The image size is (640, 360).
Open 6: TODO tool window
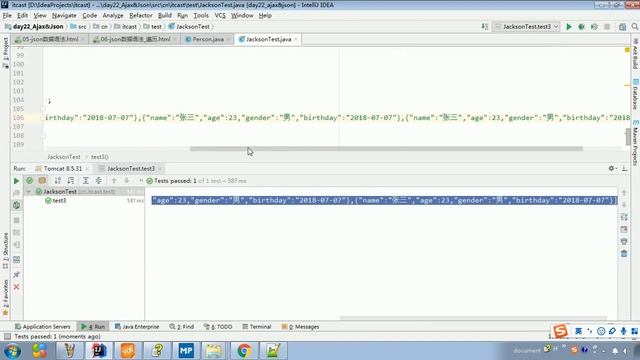(x=218, y=327)
